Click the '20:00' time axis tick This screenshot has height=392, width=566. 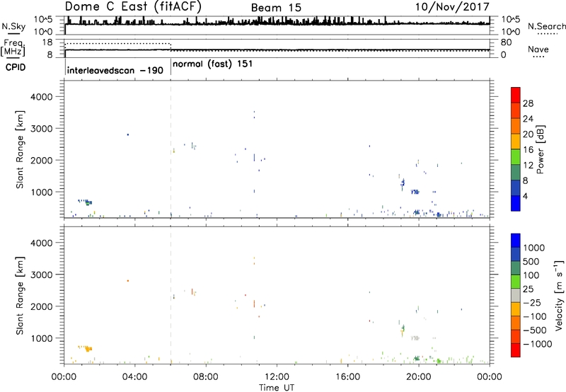[x=419, y=377]
